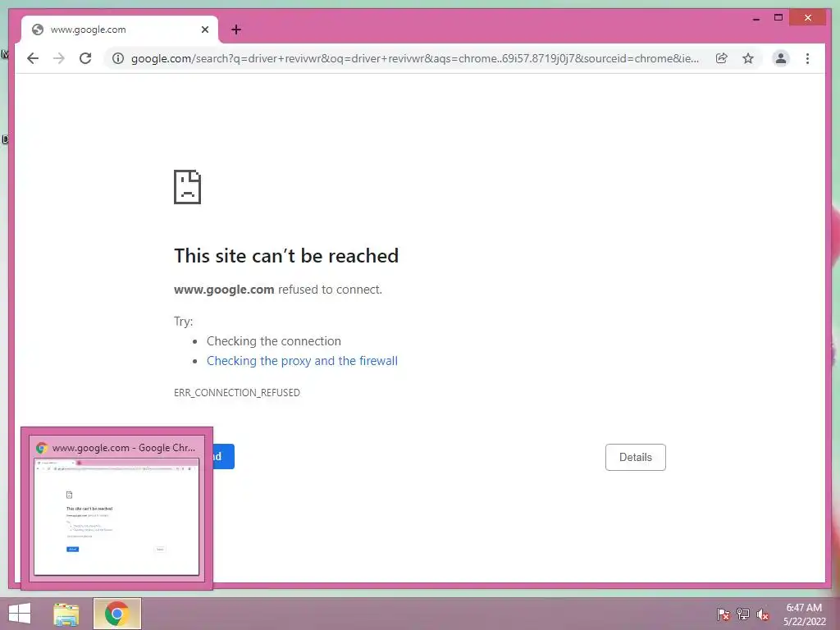
Task: Click the preview title 'www.google.com - Google Chr...'
Action: 124,447
